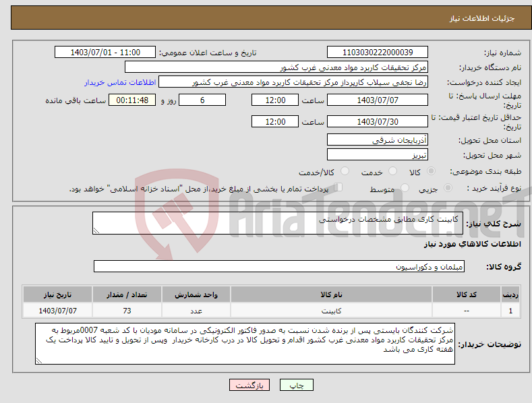Select the جزیی purchase type radio
Image resolution: width=532 pixels, height=403 pixels.
coord(448,187)
